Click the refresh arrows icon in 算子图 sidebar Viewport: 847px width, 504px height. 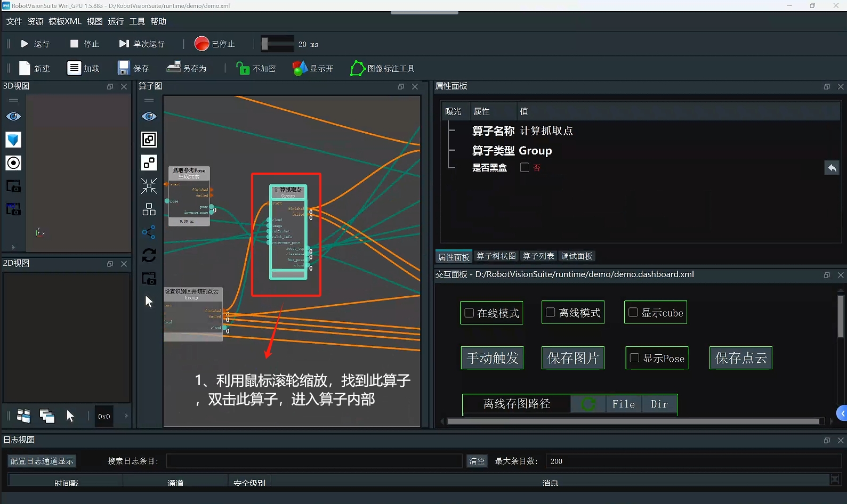coord(149,255)
